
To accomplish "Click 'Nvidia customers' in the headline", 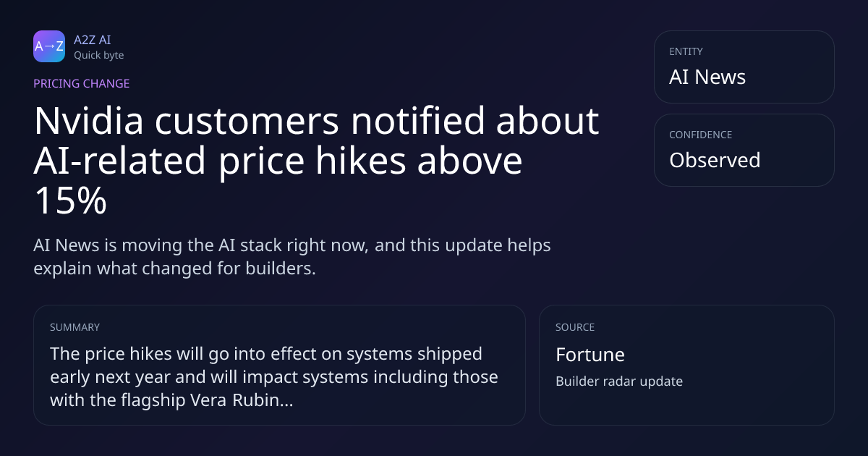I will 187,122.
